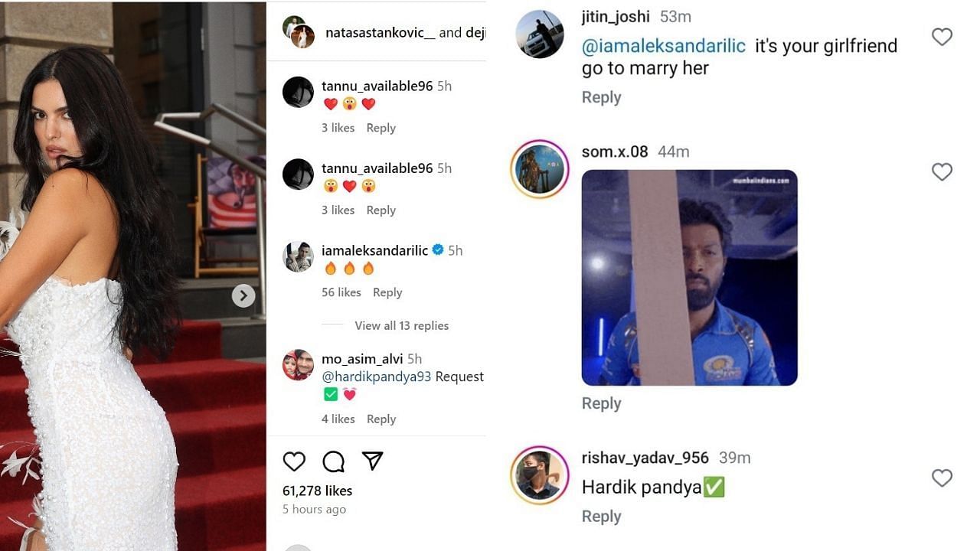Open comments via speech bubble icon

(x=333, y=461)
